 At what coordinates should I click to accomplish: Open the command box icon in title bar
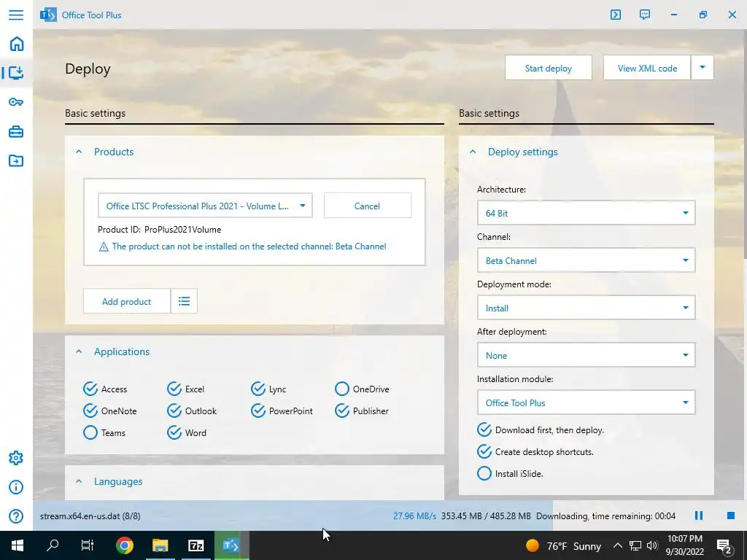click(x=616, y=15)
